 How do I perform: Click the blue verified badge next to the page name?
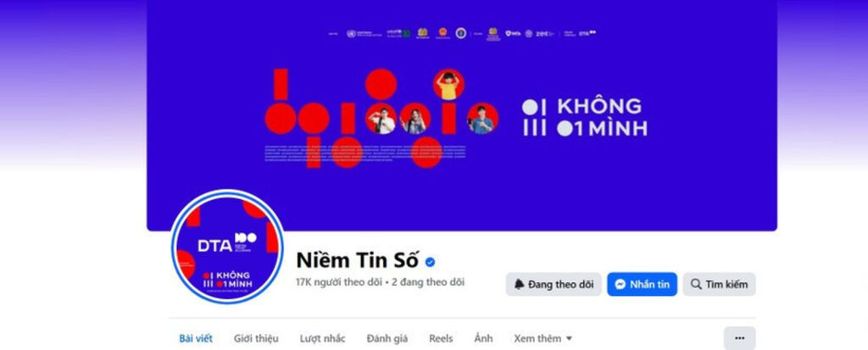point(430,262)
